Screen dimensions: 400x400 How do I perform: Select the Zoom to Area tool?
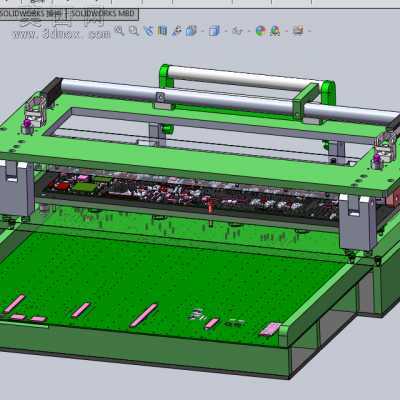[x=134, y=31]
